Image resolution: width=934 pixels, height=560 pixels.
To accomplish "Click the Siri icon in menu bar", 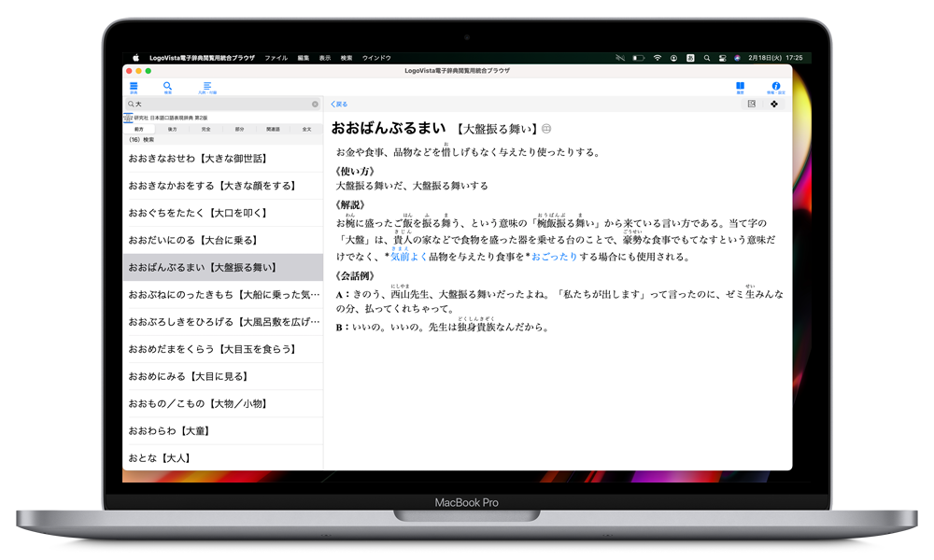I will [x=737, y=58].
